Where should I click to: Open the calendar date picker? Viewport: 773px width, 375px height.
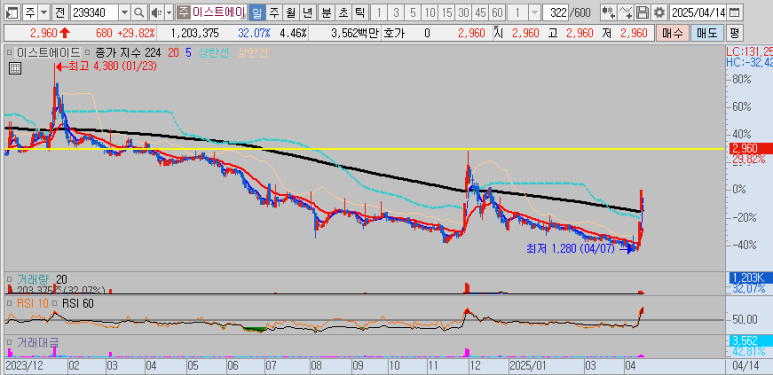[734, 12]
